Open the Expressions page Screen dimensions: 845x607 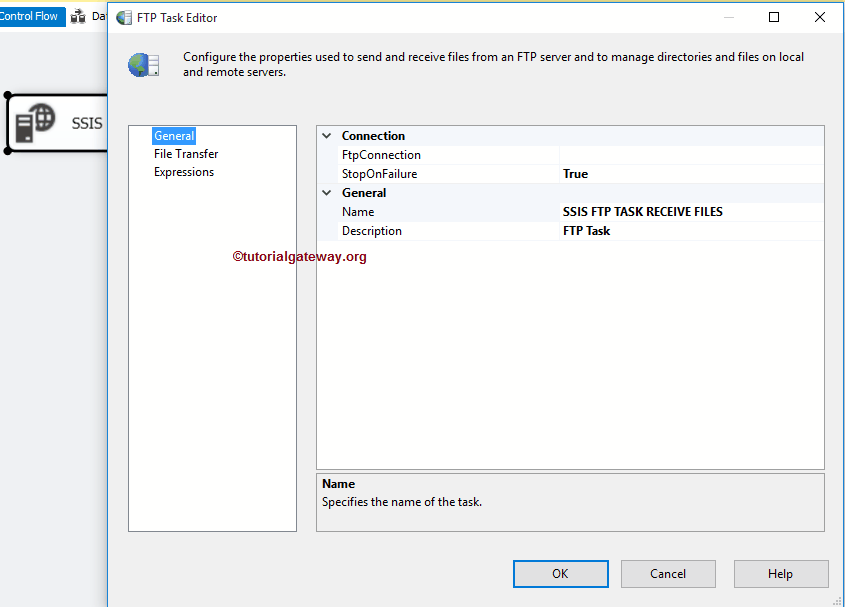click(184, 171)
